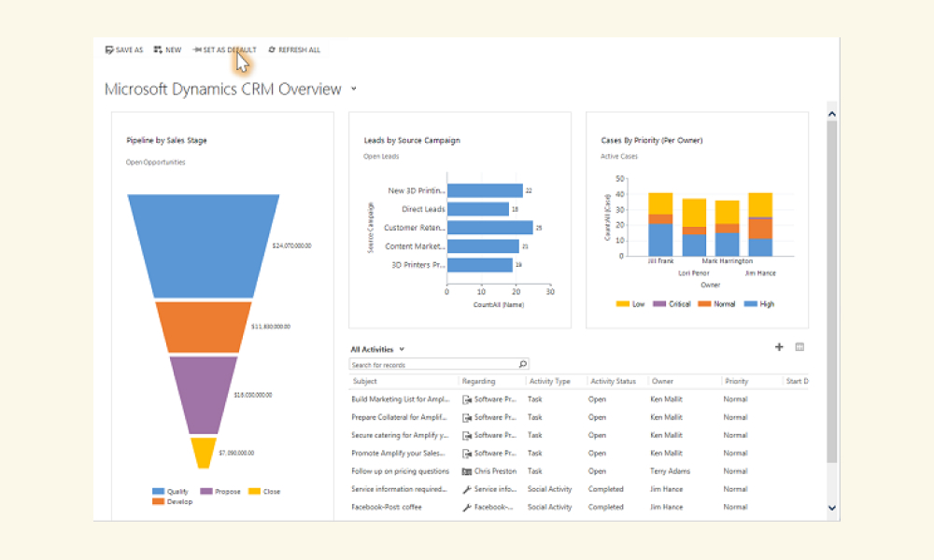Click the purple Propose funnel segment
Viewport: 934px width, 560px height.
[203, 395]
